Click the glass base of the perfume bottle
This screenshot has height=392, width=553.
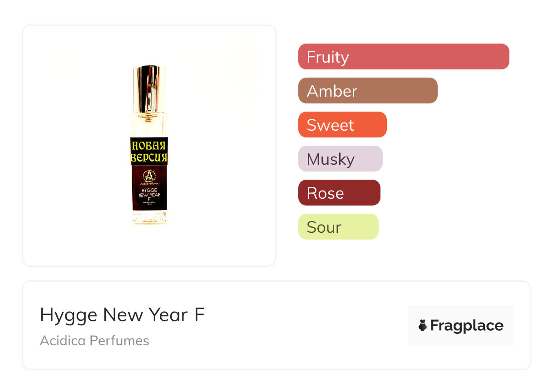click(149, 218)
